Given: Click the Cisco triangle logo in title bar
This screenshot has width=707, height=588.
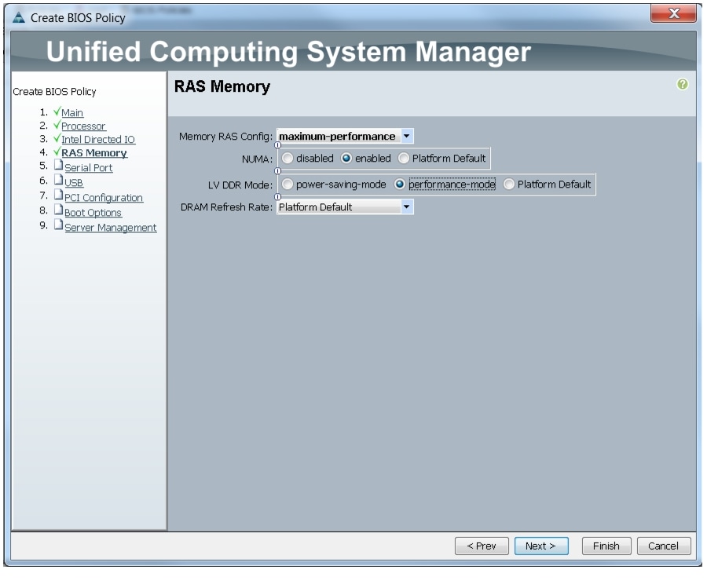Looking at the screenshot, I should coord(19,17).
